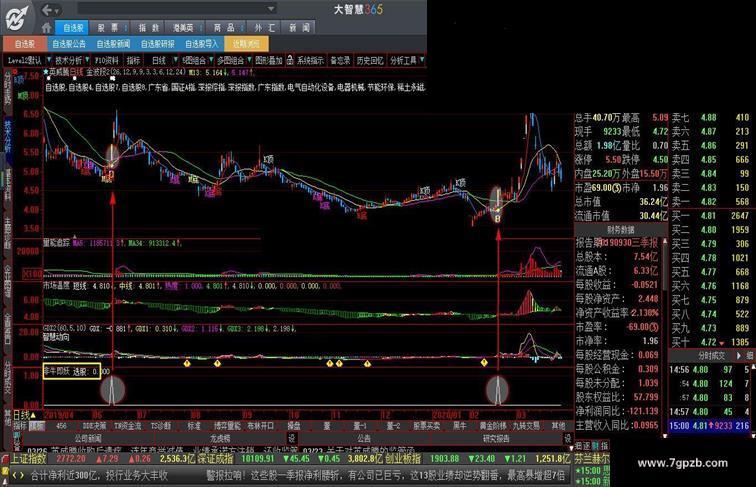This screenshot has width=756, height=487.
Task: Select the orange 自选股 sub-tab
Action: pyautogui.click(x=25, y=44)
